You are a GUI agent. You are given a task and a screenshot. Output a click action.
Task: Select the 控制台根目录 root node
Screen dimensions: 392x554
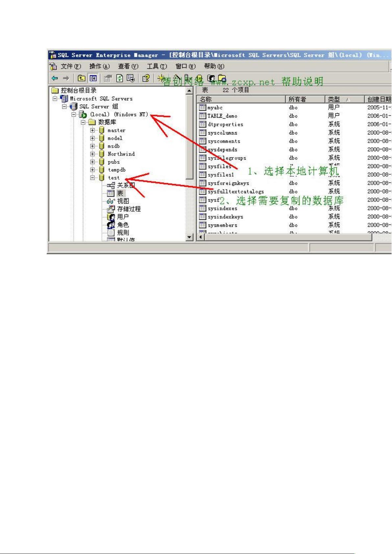point(79,90)
